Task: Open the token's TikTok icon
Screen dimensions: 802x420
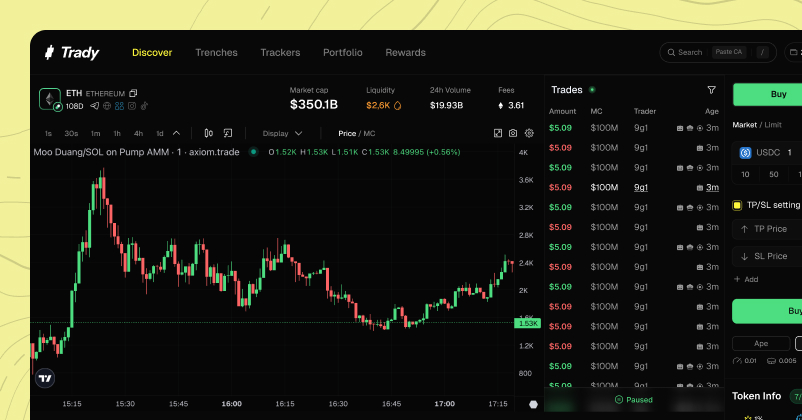Action: tap(144, 106)
